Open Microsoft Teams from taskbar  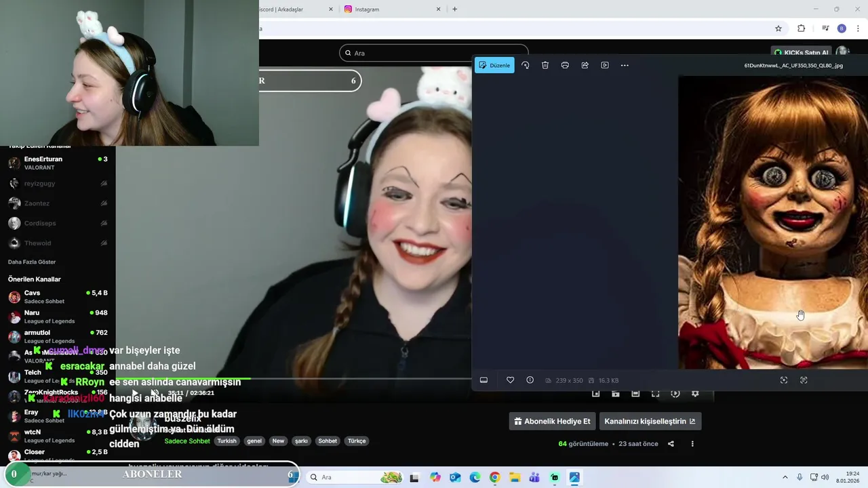tap(534, 477)
